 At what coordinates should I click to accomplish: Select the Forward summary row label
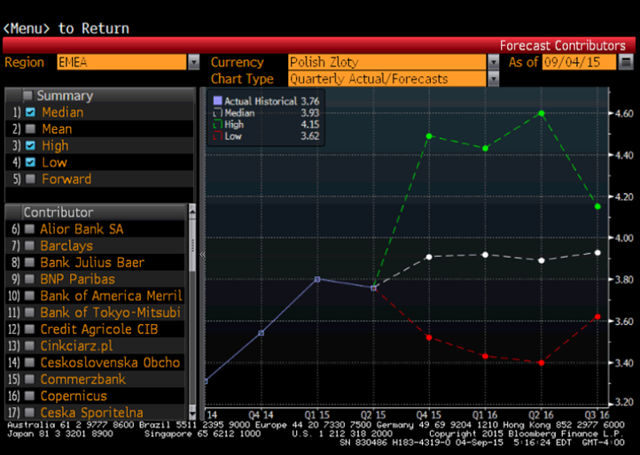pos(67,179)
